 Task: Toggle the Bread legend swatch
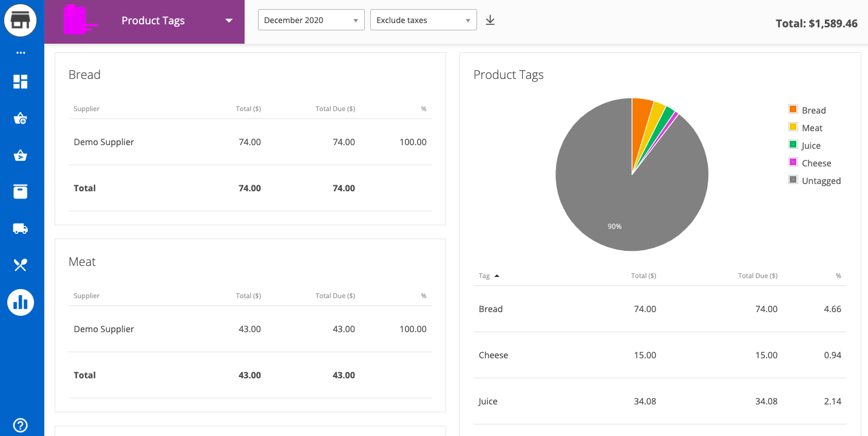click(793, 109)
